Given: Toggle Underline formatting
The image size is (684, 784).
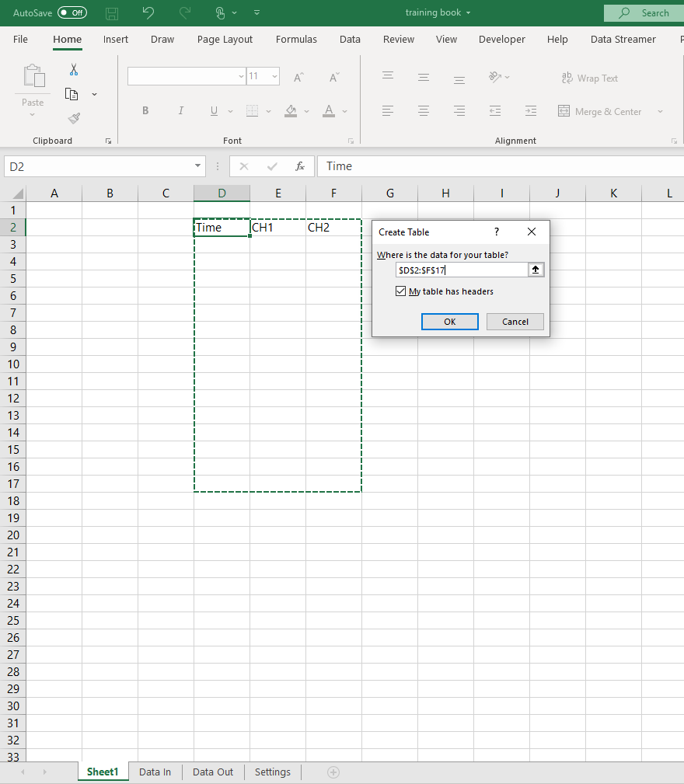Looking at the screenshot, I should coord(214,110).
